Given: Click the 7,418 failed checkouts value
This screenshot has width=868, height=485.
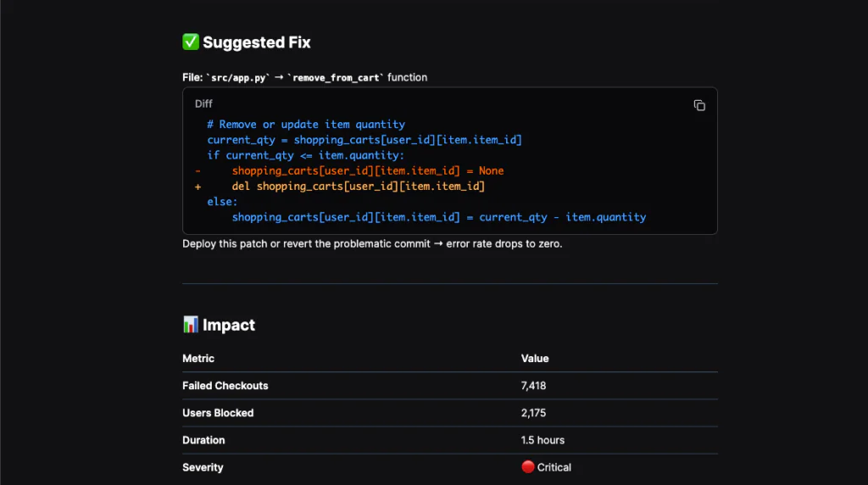Looking at the screenshot, I should (x=533, y=386).
